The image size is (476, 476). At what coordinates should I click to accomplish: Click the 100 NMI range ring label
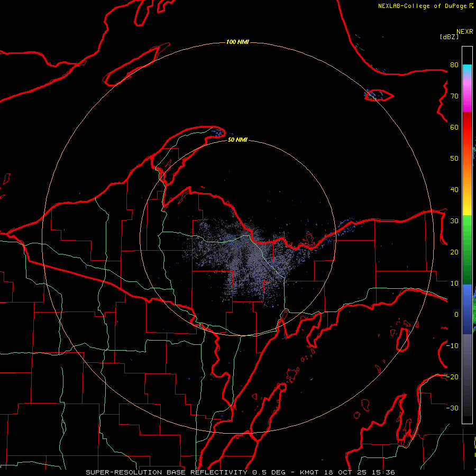click(237, 42)
